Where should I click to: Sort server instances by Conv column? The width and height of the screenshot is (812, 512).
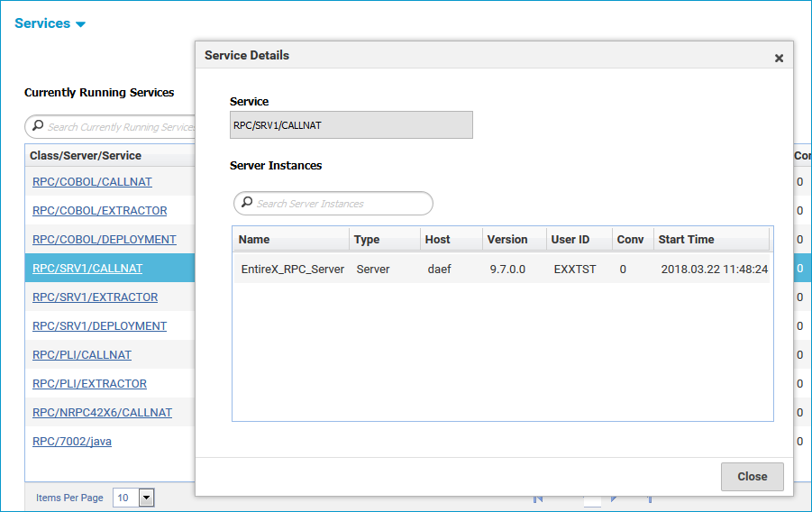point(633,240)
